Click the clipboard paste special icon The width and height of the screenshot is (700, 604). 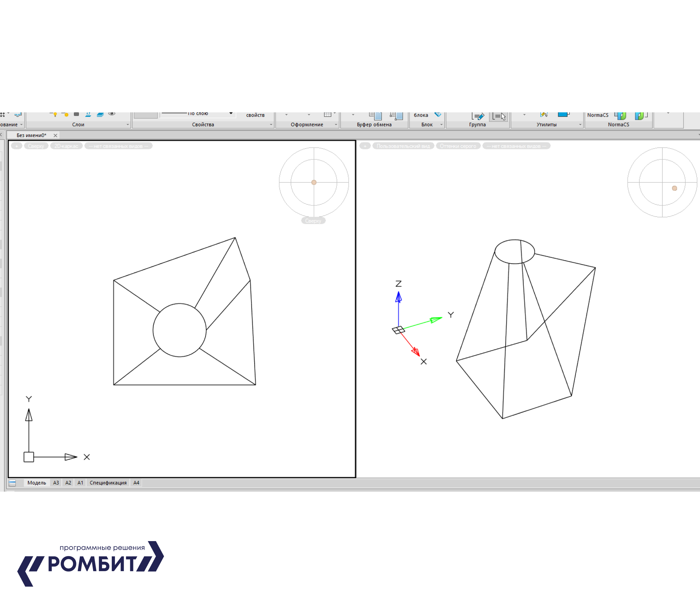click(397, 116)
